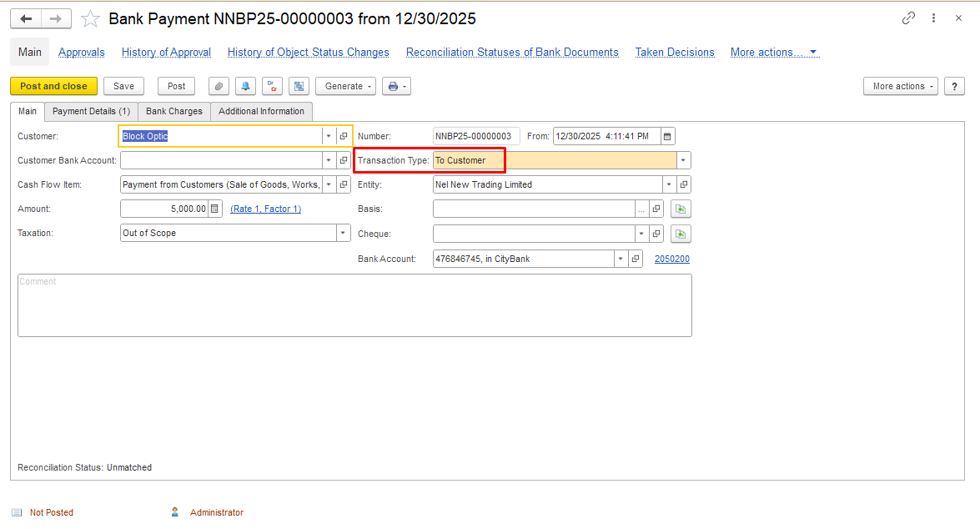Image resolution: width=980 pixels, height=529 pixels.
Task: Open the Basis record with its open icon
Action: click(656, 209)
